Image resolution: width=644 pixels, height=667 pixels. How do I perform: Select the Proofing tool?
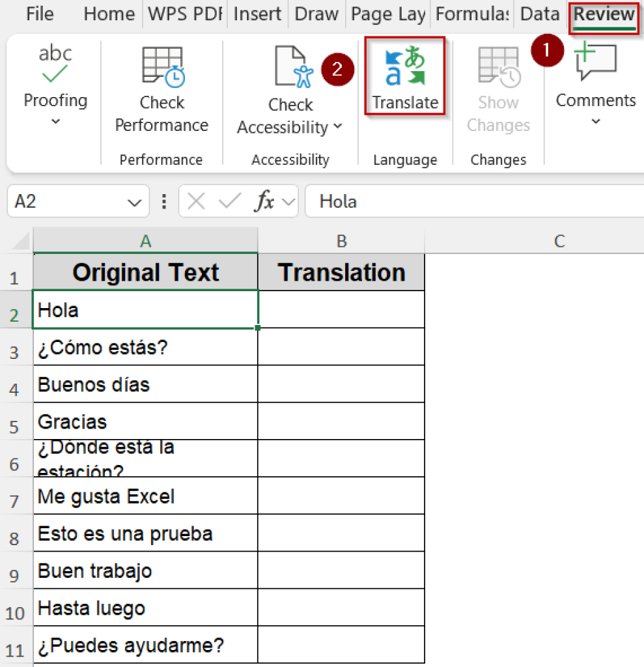click(x=55, y=78)
